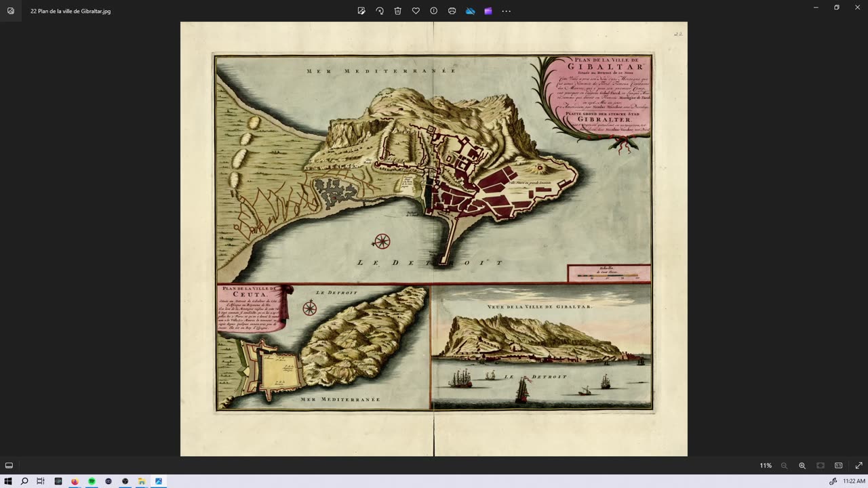Click the 11% zoom level value

pyautogui.click(x=766, y=466)
